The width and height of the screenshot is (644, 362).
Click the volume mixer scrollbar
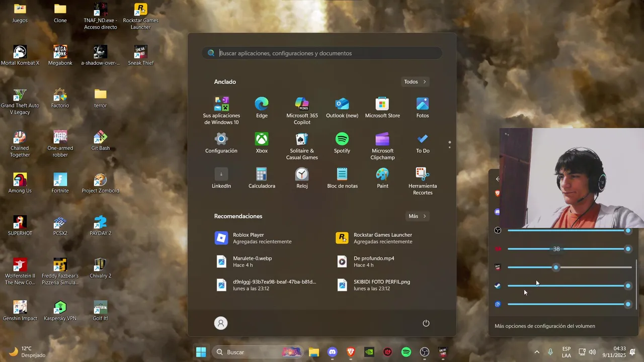(x=636, y=284)
